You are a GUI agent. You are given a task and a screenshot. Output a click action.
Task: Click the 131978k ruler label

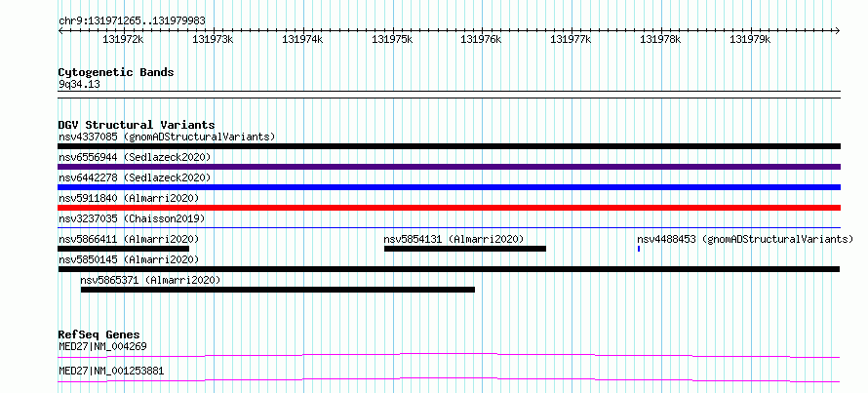(660, 39)
